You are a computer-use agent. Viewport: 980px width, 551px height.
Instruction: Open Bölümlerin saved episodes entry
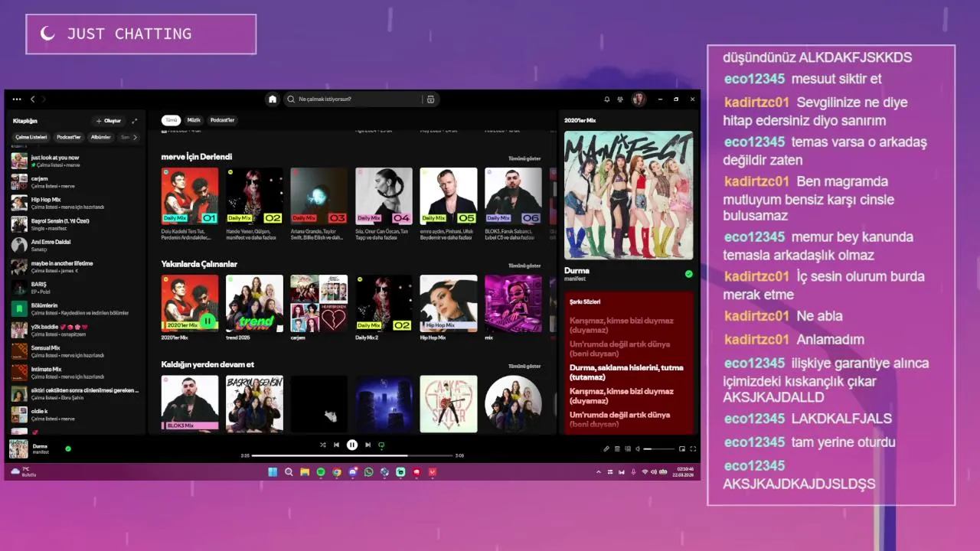coord(75,309)
